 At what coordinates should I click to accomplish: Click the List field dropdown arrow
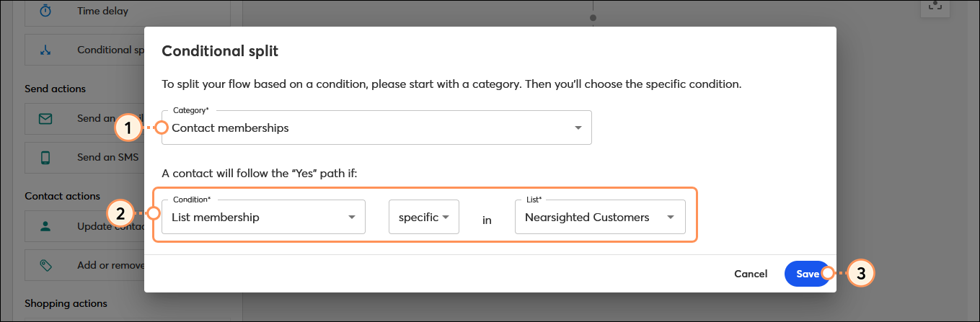(x=671, y=218)
